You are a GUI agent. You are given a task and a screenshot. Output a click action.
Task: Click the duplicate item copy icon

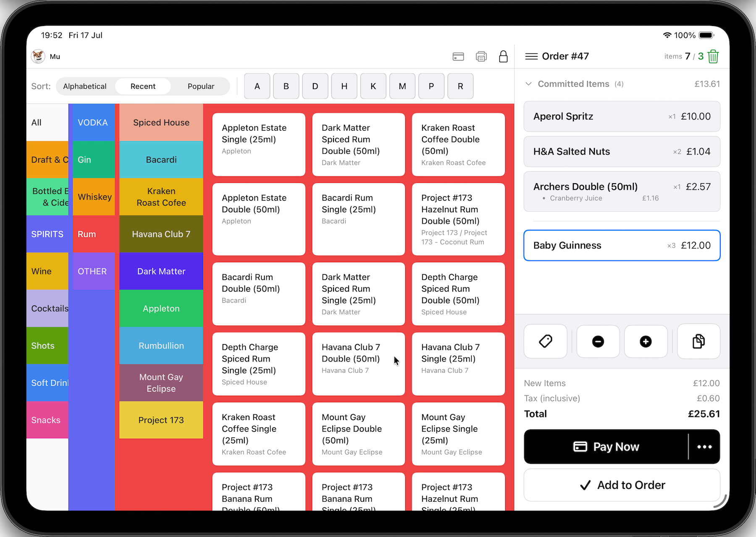[x=699, y=341]
